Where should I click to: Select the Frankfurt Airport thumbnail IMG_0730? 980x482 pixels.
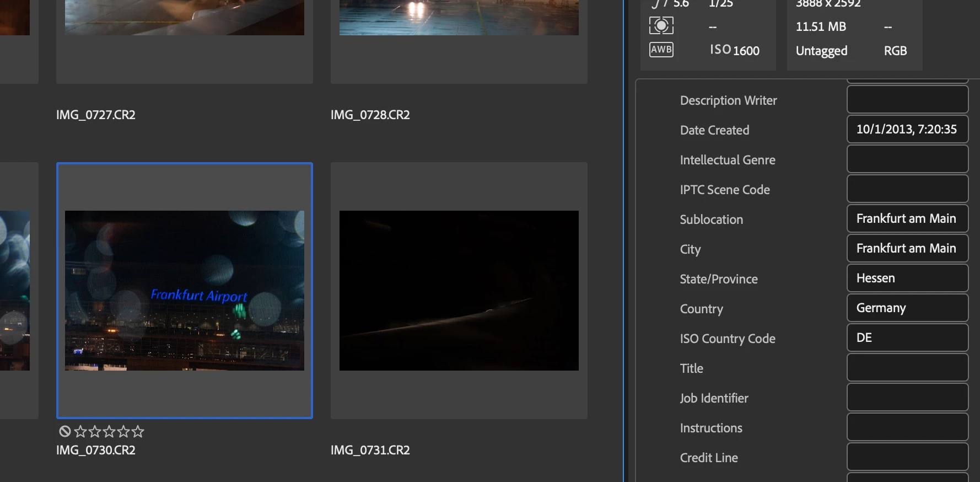185,290
